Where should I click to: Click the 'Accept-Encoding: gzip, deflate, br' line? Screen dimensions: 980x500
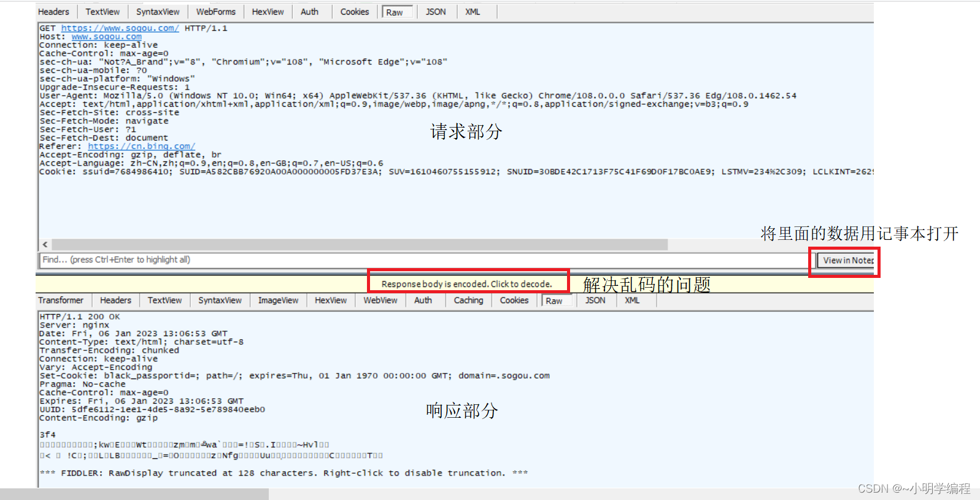click(130, 155)
